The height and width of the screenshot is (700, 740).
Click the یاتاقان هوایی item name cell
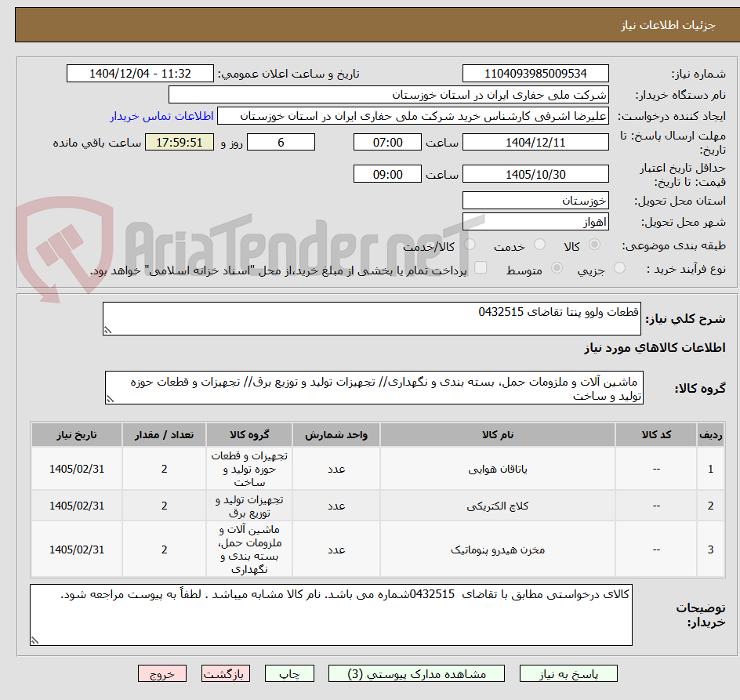498,469
